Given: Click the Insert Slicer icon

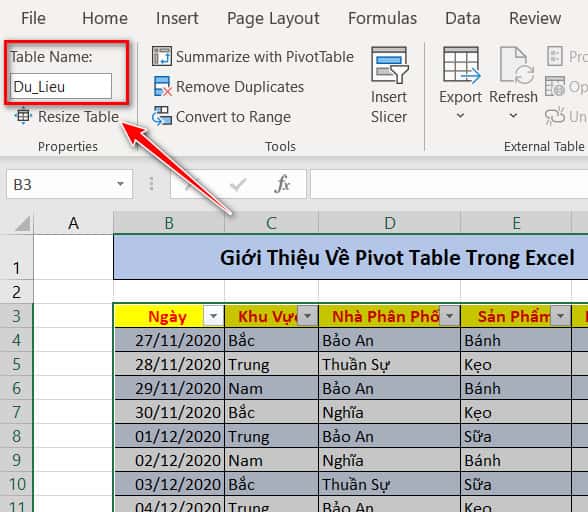Looking at the screenshot, I should pos(390,65).
